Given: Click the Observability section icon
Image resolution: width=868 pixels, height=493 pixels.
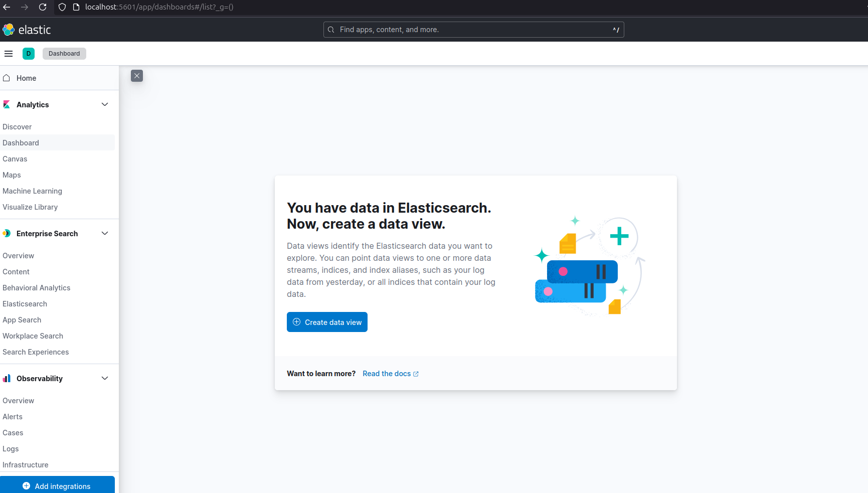Looking at the screenshot, I should pyautogui.click(x=7, y=378).
